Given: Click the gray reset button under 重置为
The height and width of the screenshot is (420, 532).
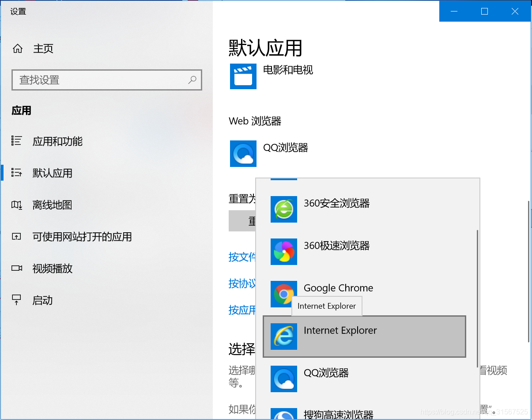Looking at the screenshot, I should pos(242,221).
